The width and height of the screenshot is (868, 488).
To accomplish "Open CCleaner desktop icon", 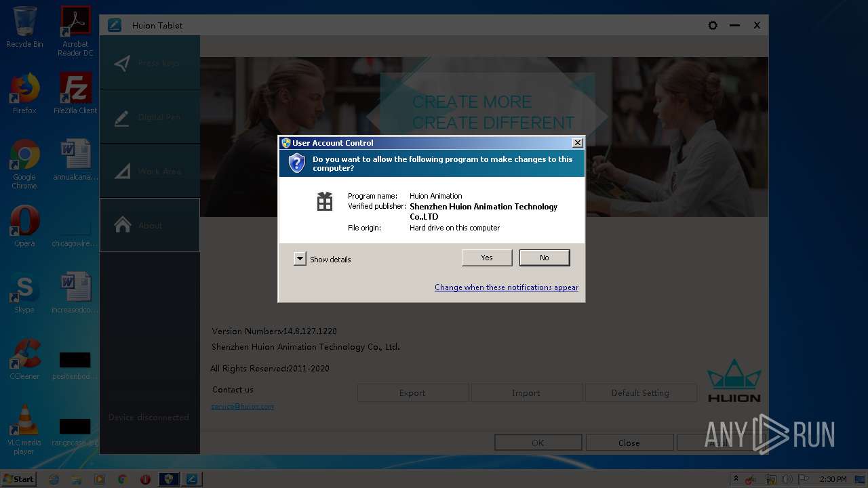I will (x=24, y=359).
